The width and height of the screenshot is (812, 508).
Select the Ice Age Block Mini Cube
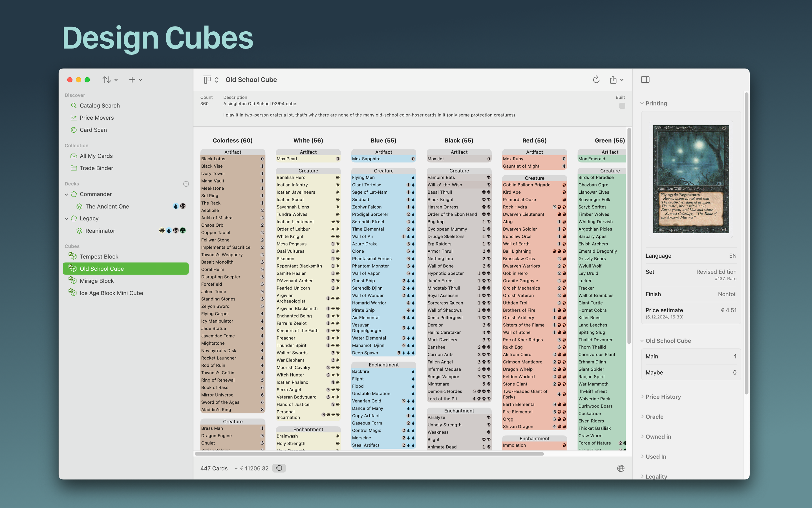click(x=125, y=293)
